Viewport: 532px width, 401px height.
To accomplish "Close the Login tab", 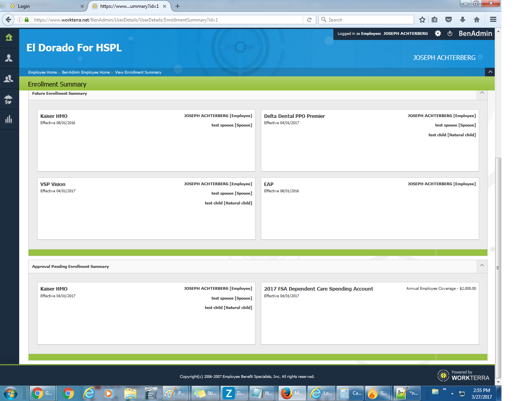I will click(x=82, y=6).
